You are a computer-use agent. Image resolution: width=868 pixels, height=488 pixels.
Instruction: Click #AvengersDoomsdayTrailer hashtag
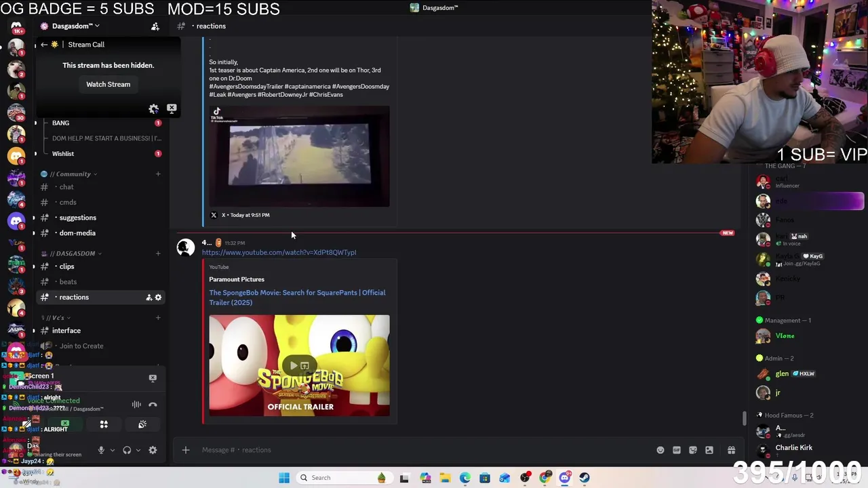point(245,87)
